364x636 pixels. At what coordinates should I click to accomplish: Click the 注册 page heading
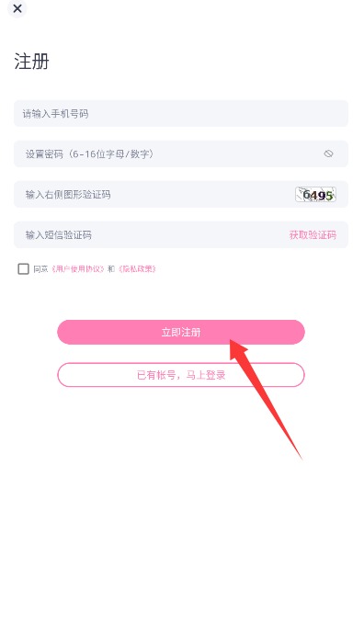(31, 62)
